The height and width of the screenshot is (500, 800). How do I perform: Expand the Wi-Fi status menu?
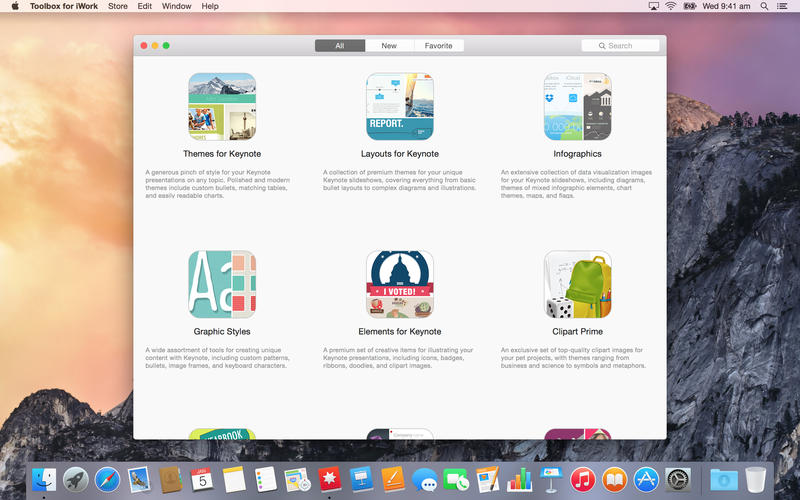click(669, 6)
